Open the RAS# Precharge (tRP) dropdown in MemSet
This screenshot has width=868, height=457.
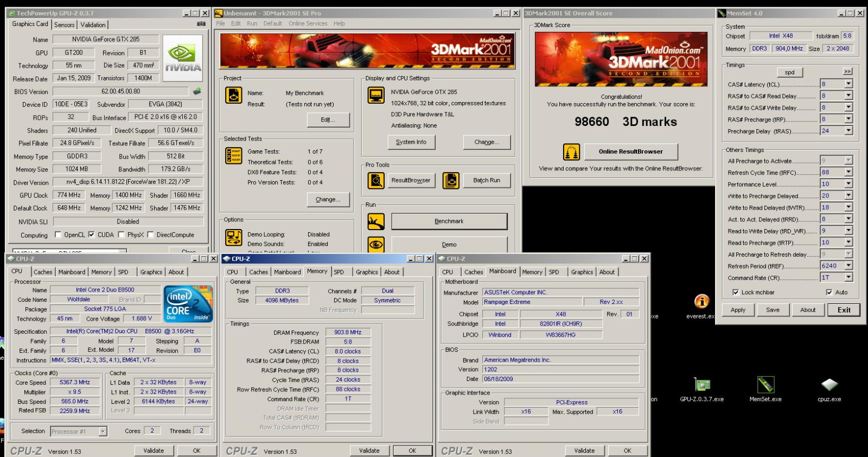848,119
